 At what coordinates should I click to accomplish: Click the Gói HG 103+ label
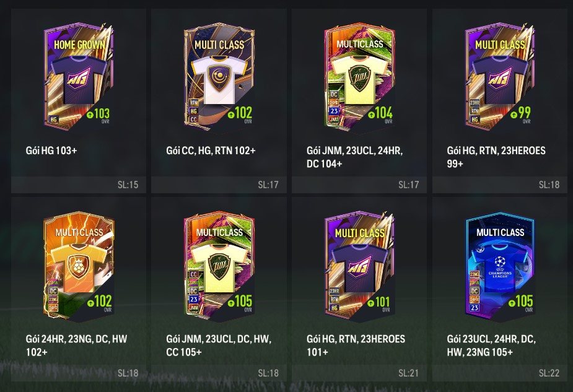pos(51,150)
